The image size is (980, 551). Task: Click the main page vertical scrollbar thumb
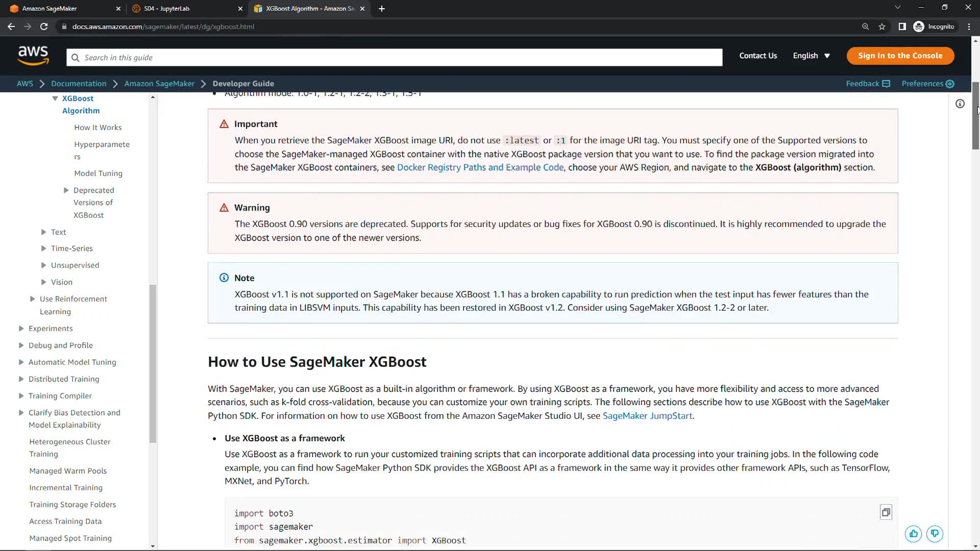[x=975, y=115]
